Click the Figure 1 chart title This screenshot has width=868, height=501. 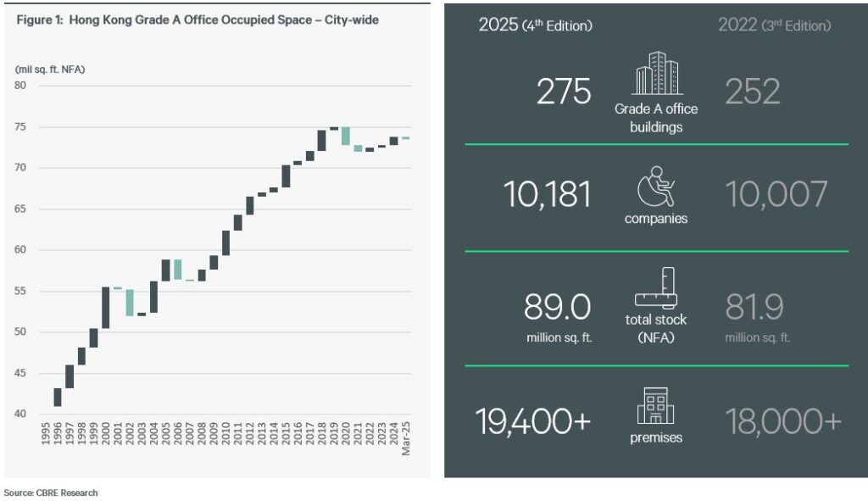(x=198, y=20)
